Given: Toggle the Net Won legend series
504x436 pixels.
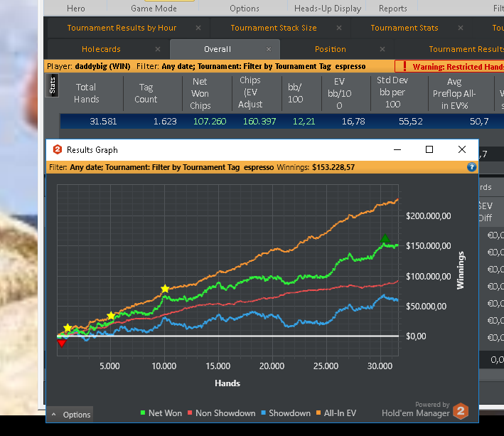Looking at the screenshot, I should pyautogui.click(x=161, y=413).
